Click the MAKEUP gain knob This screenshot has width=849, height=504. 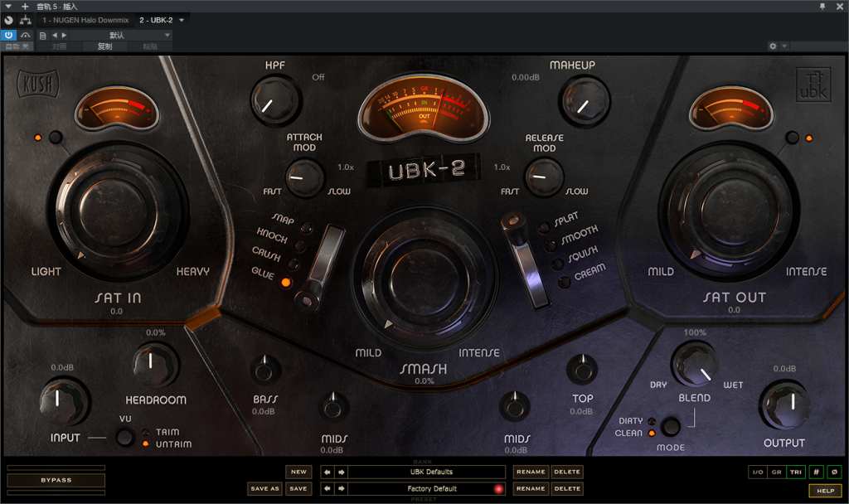tap(585, 102)
